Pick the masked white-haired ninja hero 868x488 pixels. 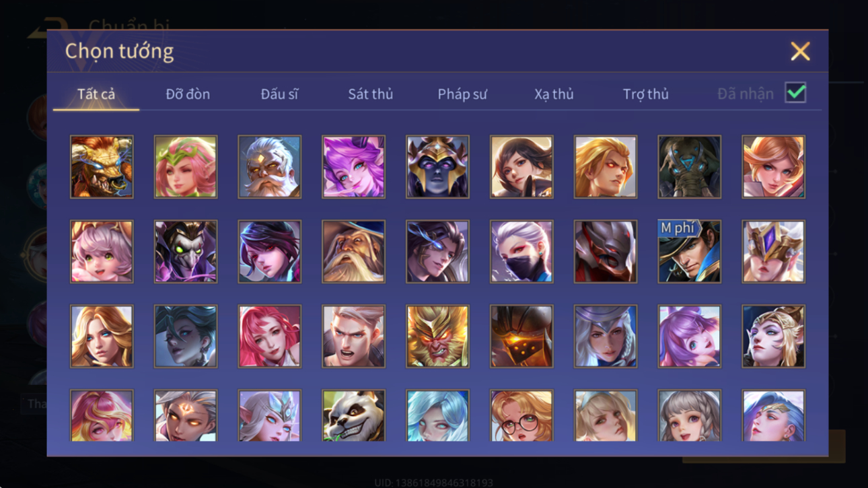(x=521, y=251)
